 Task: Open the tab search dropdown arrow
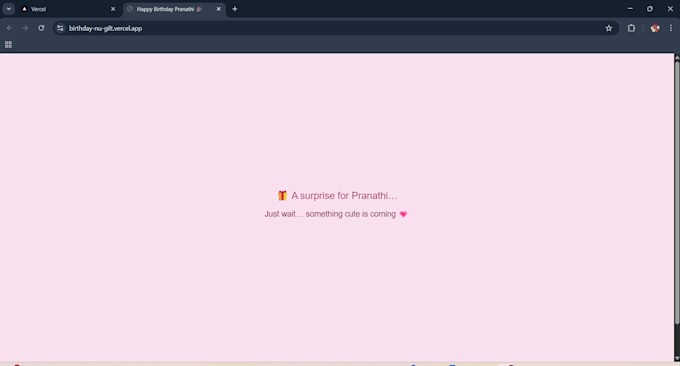pos(9,9)
